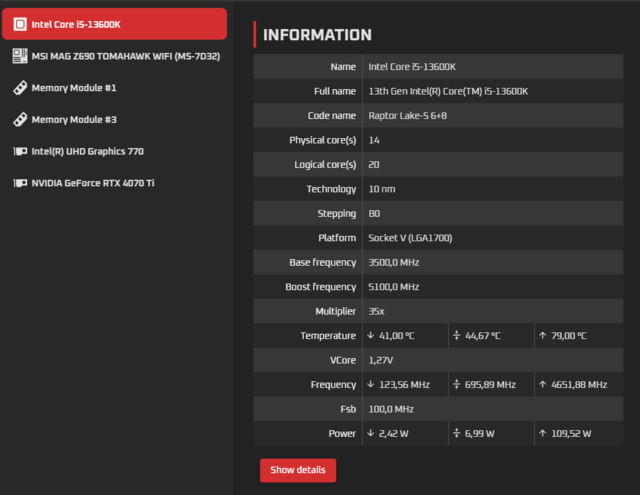Click the motherboard icon beside MSI MAG Z690
The image size is (640, 495).
coord(18,56)
